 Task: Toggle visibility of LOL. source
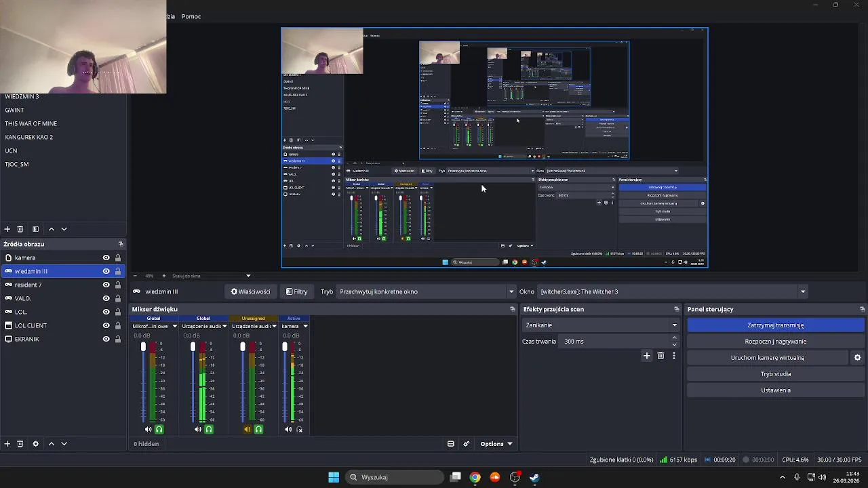pyautogui.click(x=106, y=312)
